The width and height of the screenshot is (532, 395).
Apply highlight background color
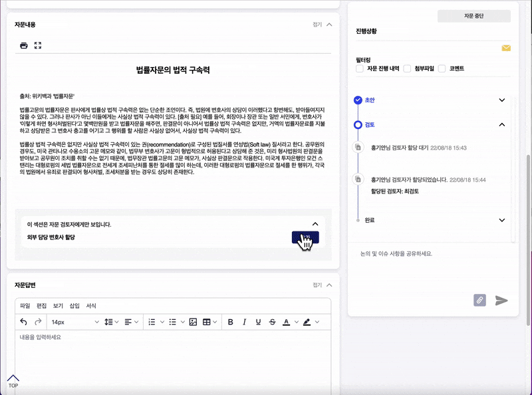[x=307, y=322]
